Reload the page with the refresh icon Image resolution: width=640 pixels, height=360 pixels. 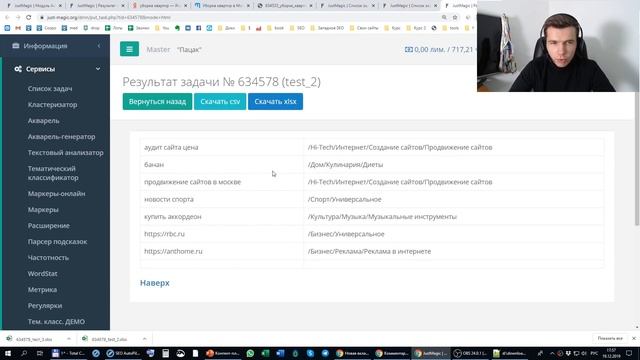coord(29,18)
